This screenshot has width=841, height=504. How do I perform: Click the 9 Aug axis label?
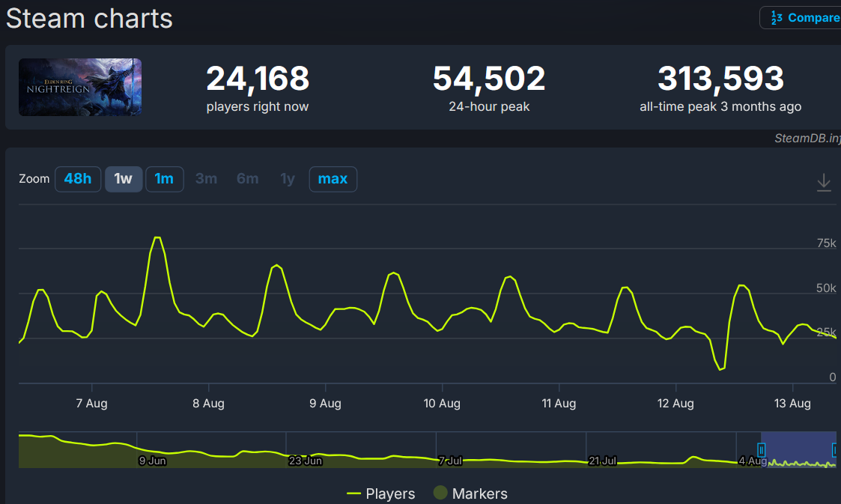[x=325, y=403]
